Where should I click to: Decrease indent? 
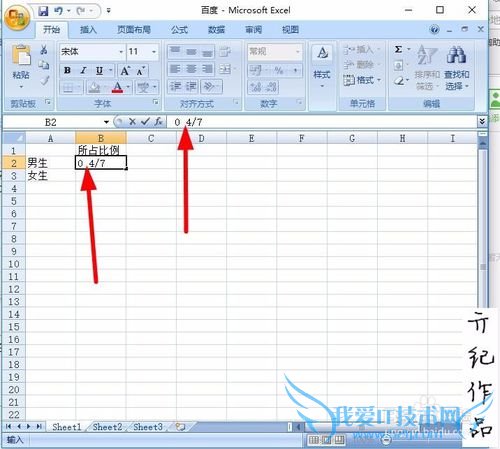pyautogui.click(x=175, y=87)
